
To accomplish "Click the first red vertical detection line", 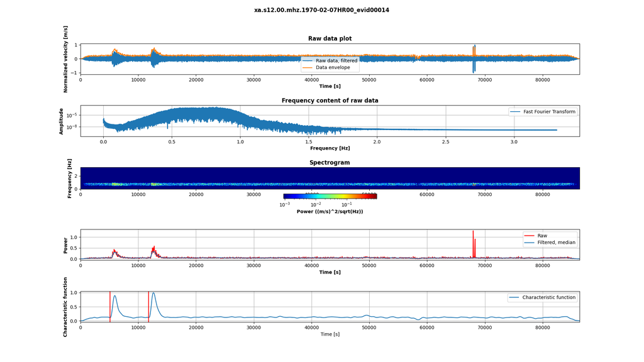I will (110, 307).
